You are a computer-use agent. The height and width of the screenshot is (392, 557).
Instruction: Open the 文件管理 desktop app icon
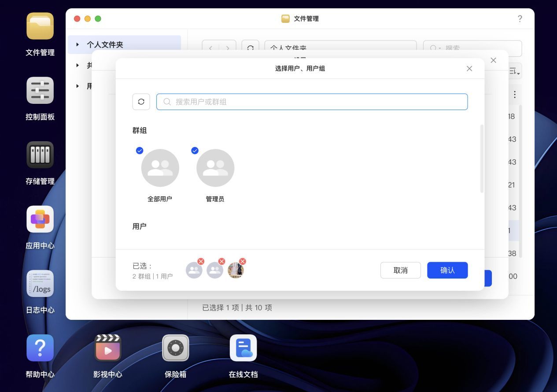pyautogui.click(x=40, y=26)
